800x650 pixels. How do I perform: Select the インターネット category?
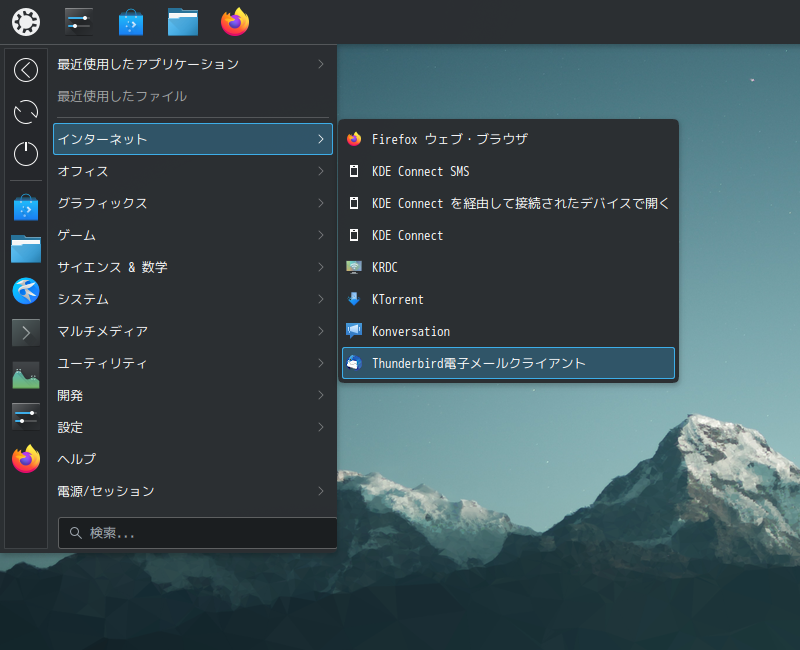pyautogui.click(x=193, y=139)
